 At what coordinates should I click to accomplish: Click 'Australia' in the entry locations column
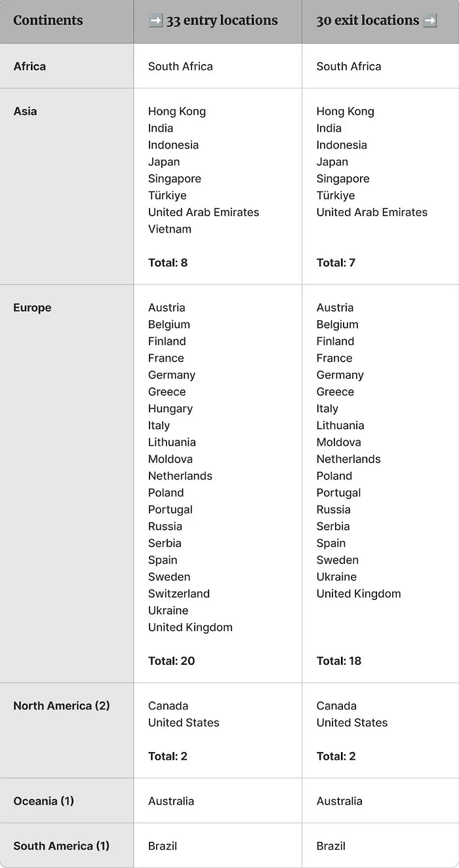pos(171,801)
